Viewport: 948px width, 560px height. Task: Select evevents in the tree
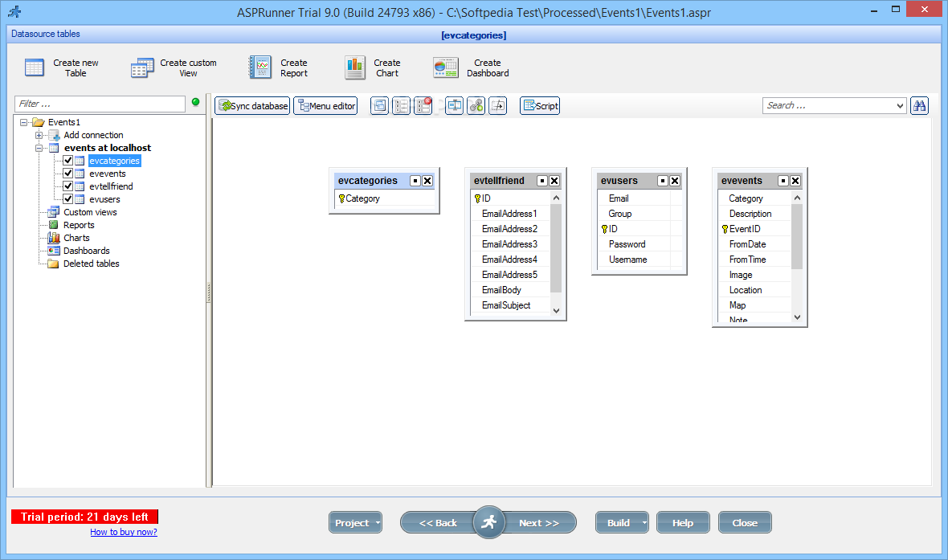pos(108,174)
